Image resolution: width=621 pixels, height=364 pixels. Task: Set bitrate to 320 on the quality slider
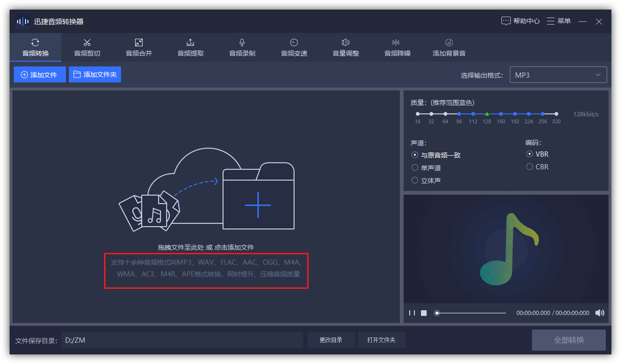[556, 114]
